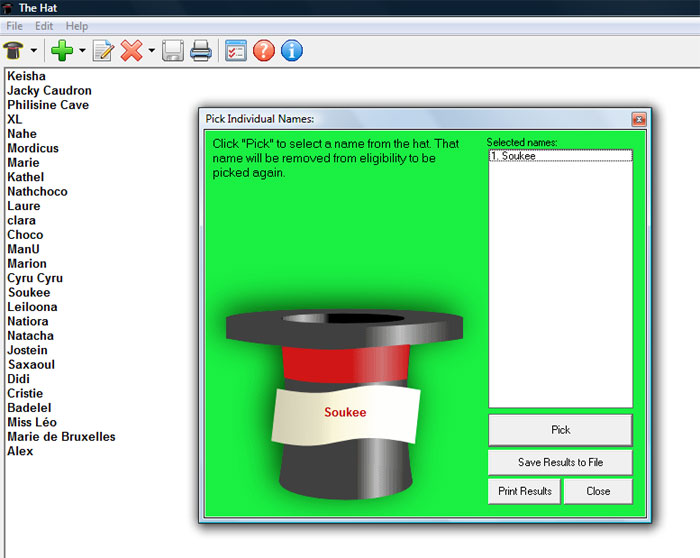700x558 pixels.
Task: Select Kathel in the names list
Action: coord(25,177)
